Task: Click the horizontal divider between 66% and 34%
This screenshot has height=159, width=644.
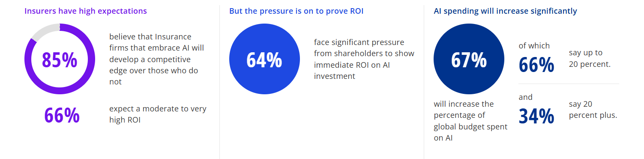Action: click(x=569, y=84)
